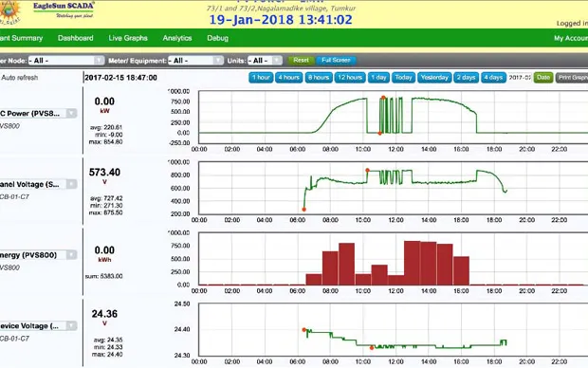Expand AC Power parameter dropdown arrow
Image resolution: width=588 pixels, height=368 pixels.
click(x=71, y=113)
